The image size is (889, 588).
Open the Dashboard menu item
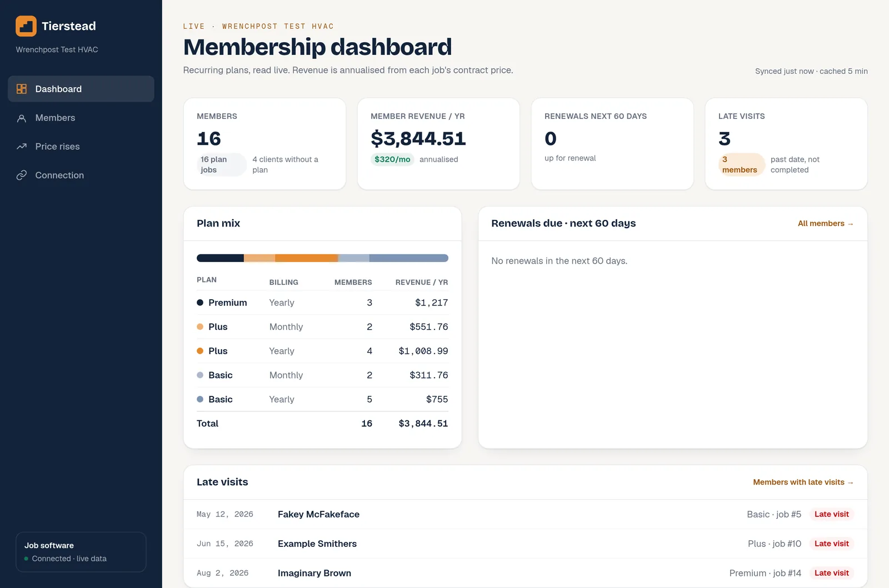[x=81, y=89]
